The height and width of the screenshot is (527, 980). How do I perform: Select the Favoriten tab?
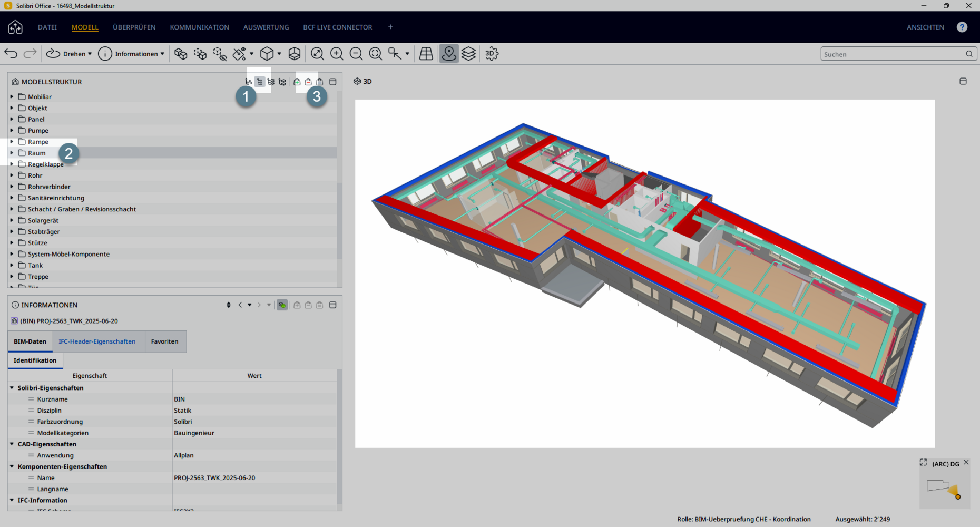[x=165, y=341]
